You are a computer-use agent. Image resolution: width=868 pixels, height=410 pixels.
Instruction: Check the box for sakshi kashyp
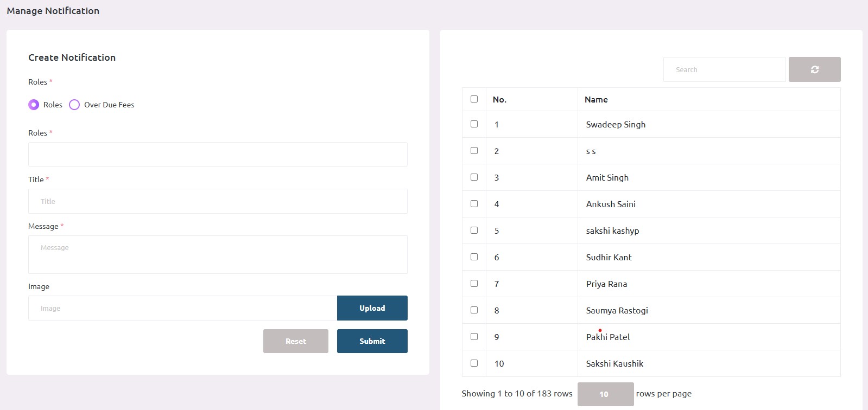474,230
